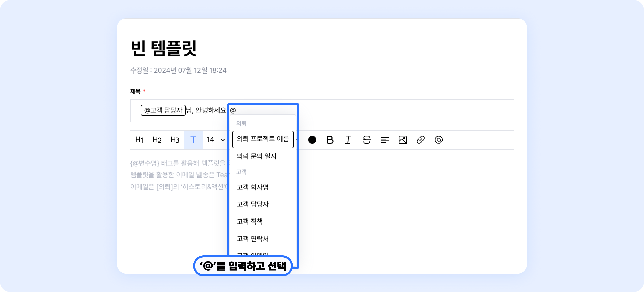Insert a hyperlink with the link icon
Viewport: 644px width, 292px height.
[421, 140]
